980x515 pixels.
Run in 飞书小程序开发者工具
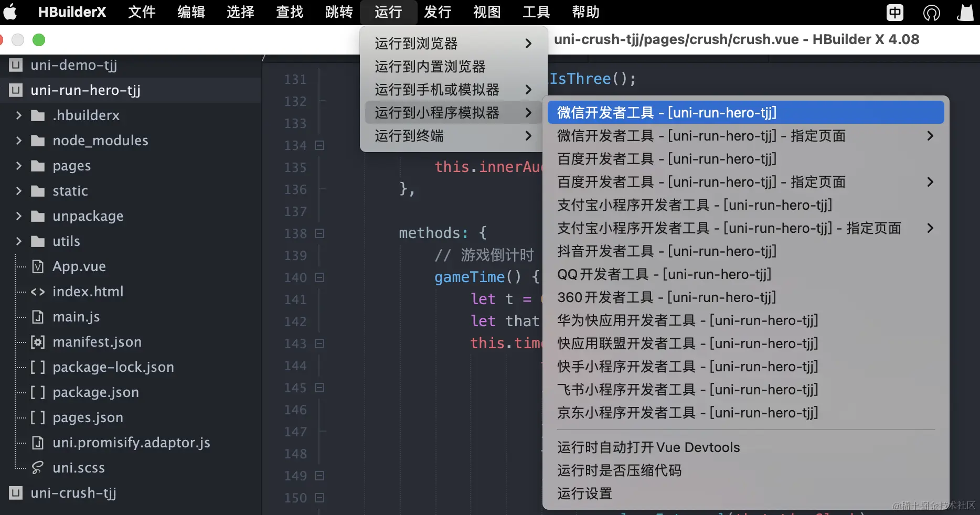coord(745,390)
